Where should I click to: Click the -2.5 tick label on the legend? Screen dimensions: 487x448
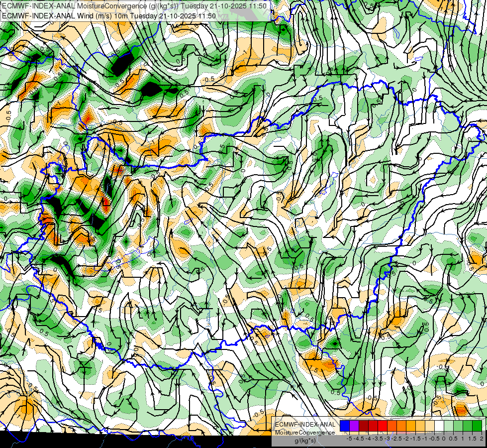point(396,439)
